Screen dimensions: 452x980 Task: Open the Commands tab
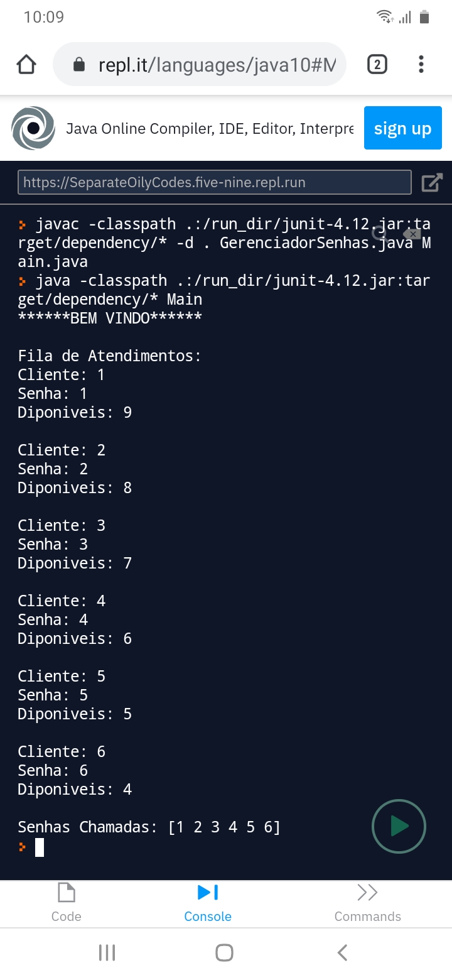(x=367, y=903)
